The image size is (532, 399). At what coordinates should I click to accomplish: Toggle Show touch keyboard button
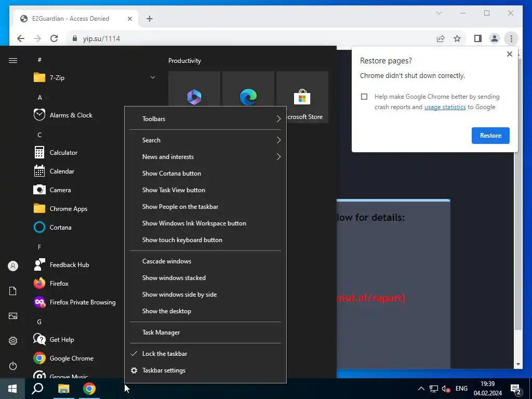click(x=205, y=240)
